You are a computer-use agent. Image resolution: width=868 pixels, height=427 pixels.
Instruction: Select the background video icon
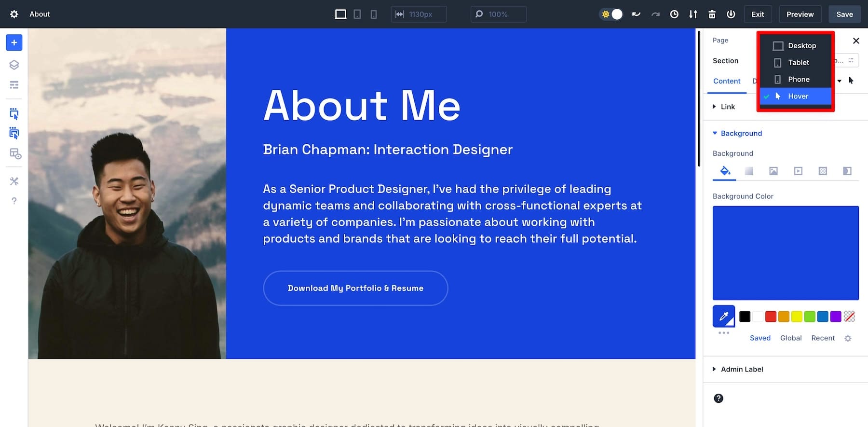point(798,171)
